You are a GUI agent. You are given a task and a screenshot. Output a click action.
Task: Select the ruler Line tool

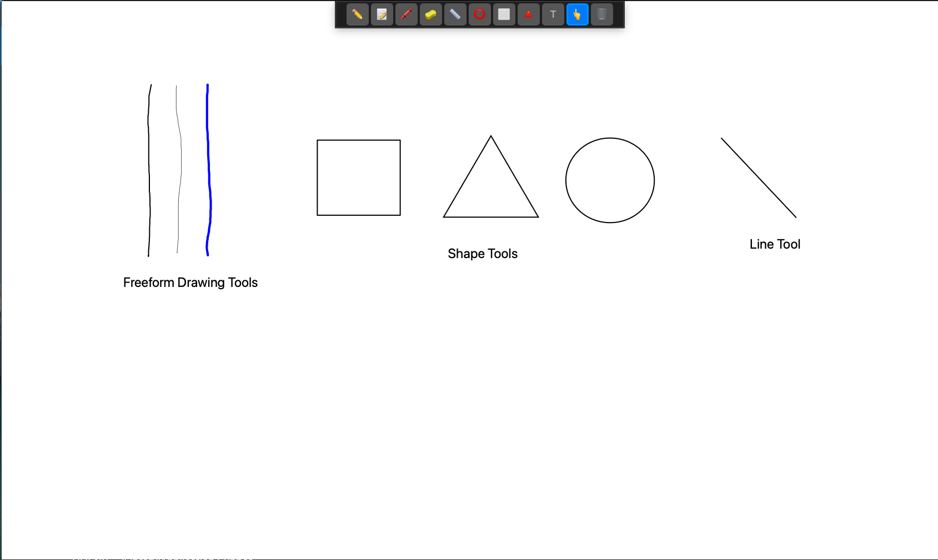click(455, 14)
